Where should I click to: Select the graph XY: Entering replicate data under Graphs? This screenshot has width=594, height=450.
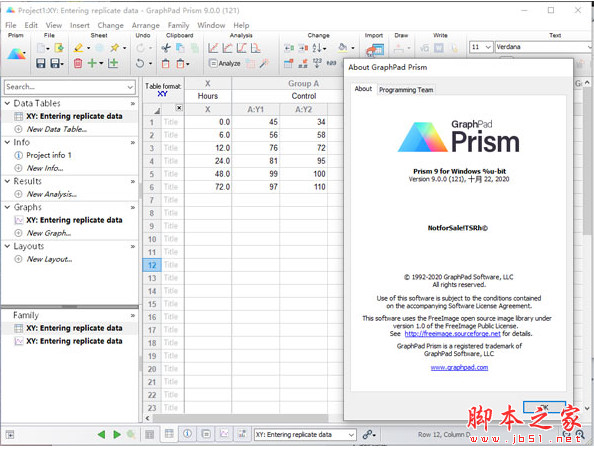pyautogui.click(x=74, y=220)
